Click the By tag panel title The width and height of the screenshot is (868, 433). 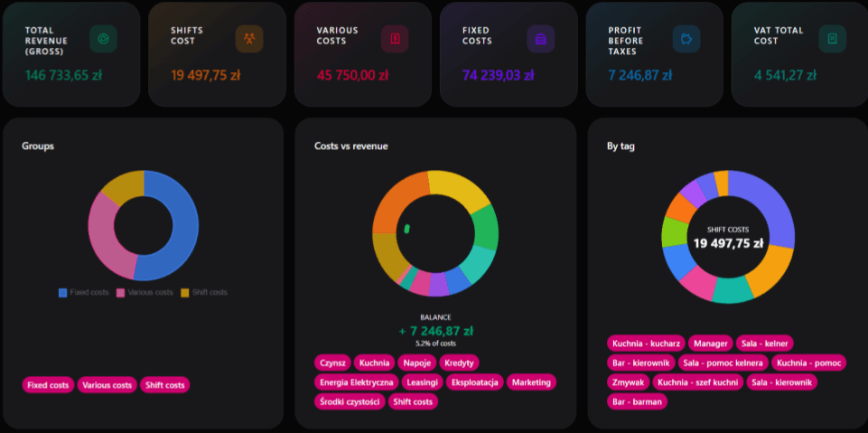[x=621, y=146]
